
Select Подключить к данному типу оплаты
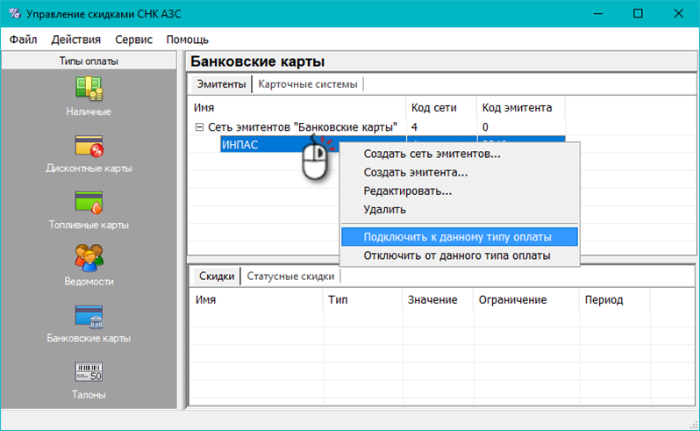click(x=457, y=237)
